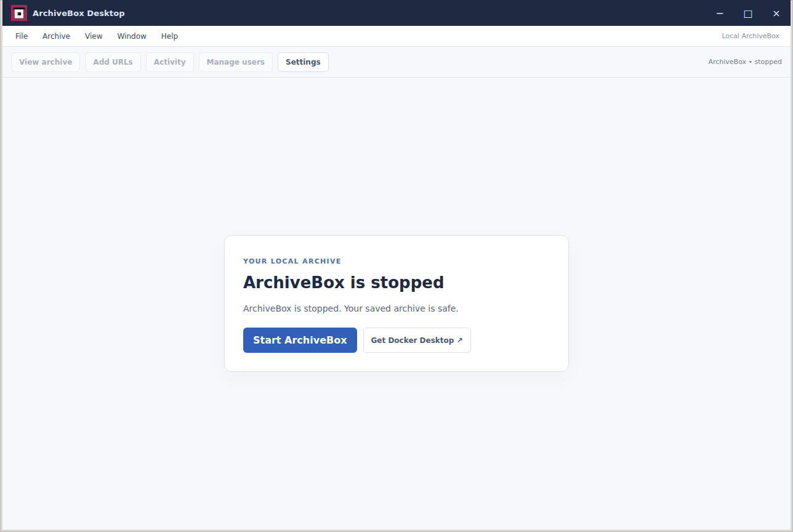Minimize the ArchiveBox Desktop window
Image resolution: width=793 pixels, height=532 pixels.
pos(720,14)
